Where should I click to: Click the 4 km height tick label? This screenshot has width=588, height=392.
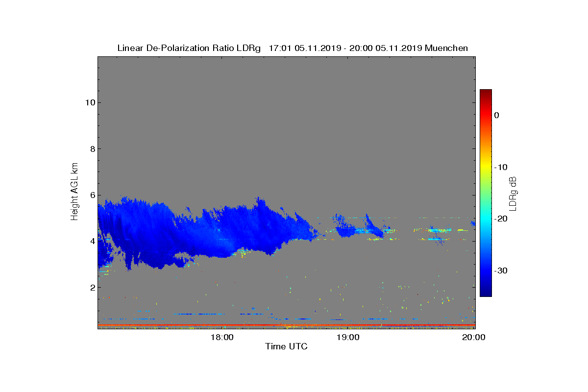pos(92,241)
